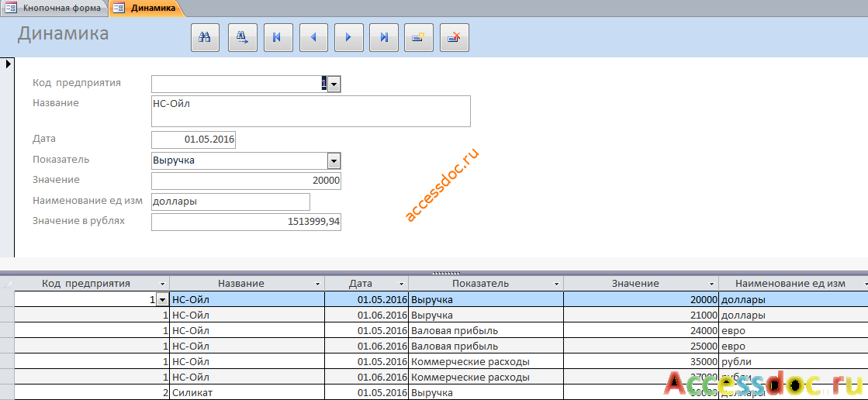Open filter arrow on Наименование ед изм column
The image size is (868, 400).
pyautogui.click(x=864, y=284)
